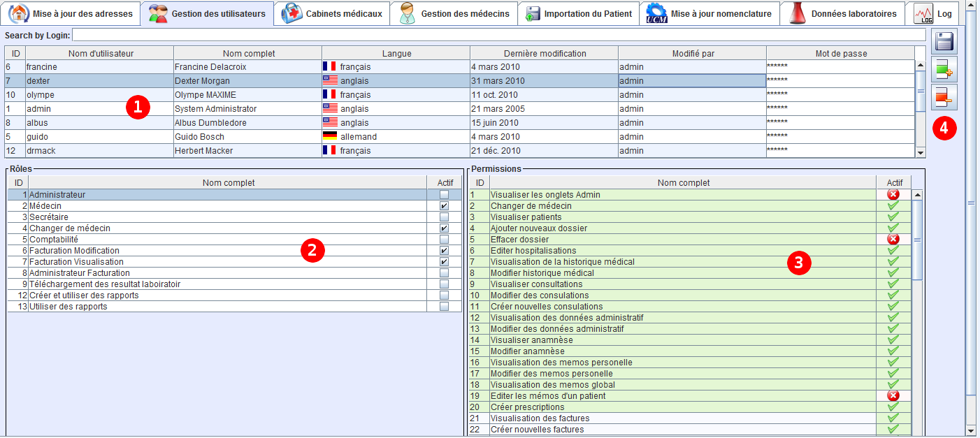Click the red flask Données laboratoires icon
The height and width of the screenshot is (438, 980).
tap(798, 13)
